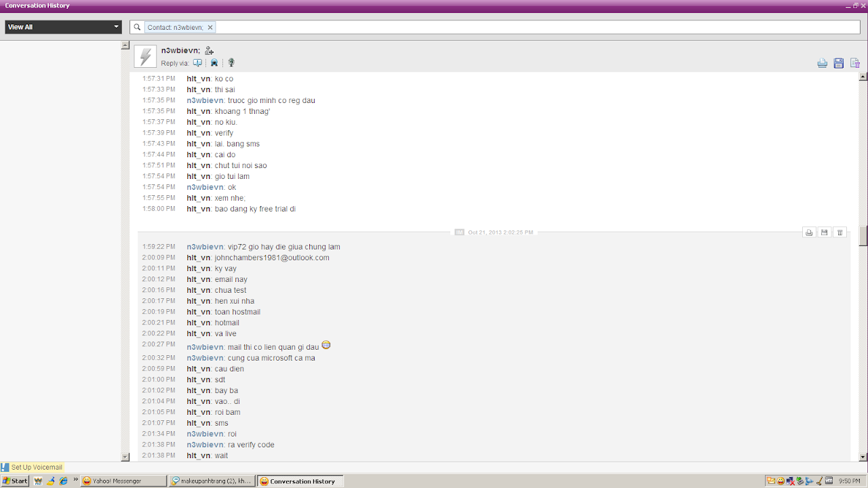868x488 pixels.
Task: Click message 'bao dang ky free trial di'
Action: [x=255, y=209]
